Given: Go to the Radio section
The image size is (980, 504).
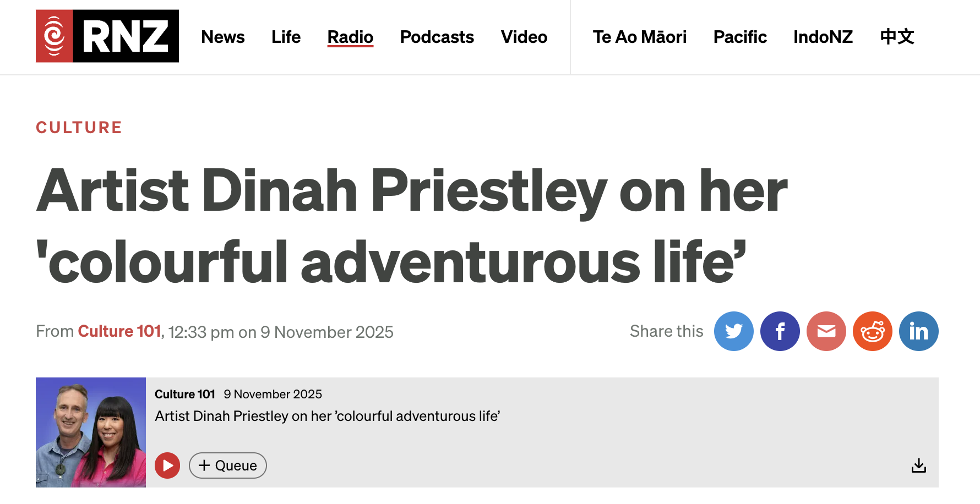Looking at the screenshot, I should click(350, 37).
